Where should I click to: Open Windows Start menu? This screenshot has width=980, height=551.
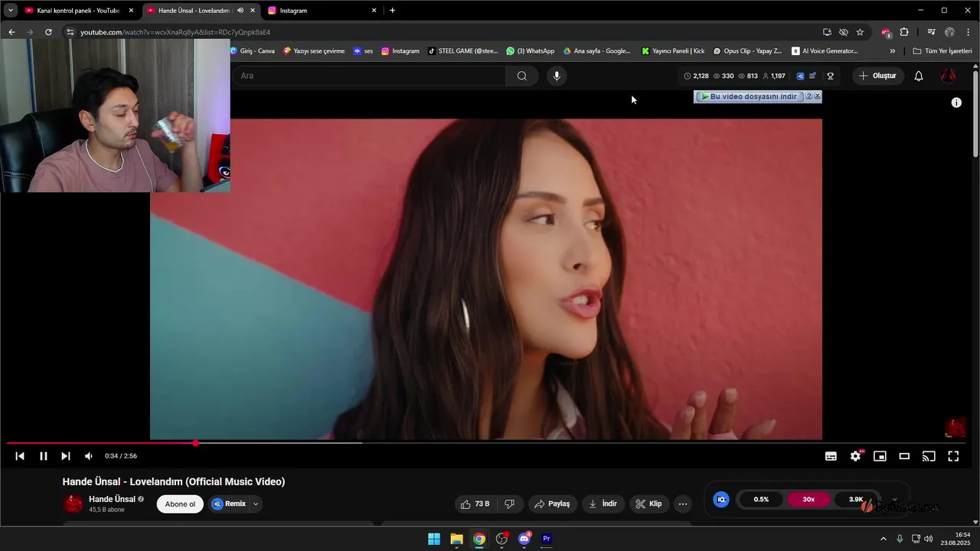pos(434,539)
